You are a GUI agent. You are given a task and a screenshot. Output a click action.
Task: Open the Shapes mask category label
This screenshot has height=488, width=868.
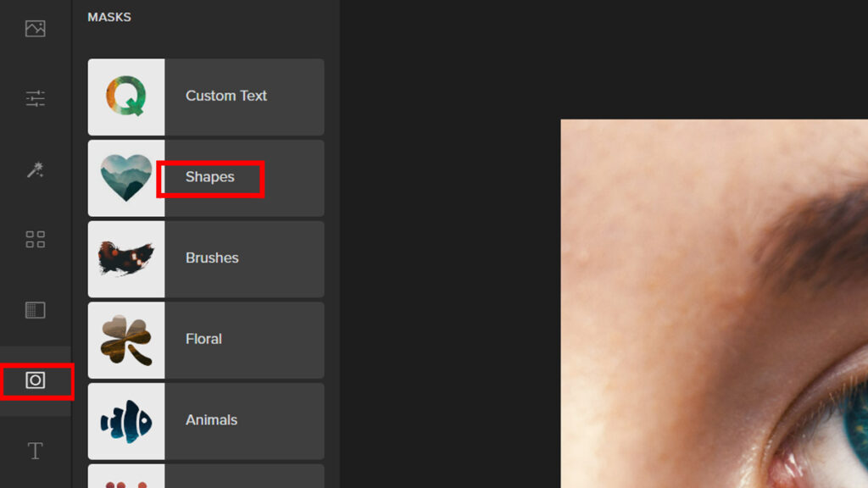click(210, 177)
